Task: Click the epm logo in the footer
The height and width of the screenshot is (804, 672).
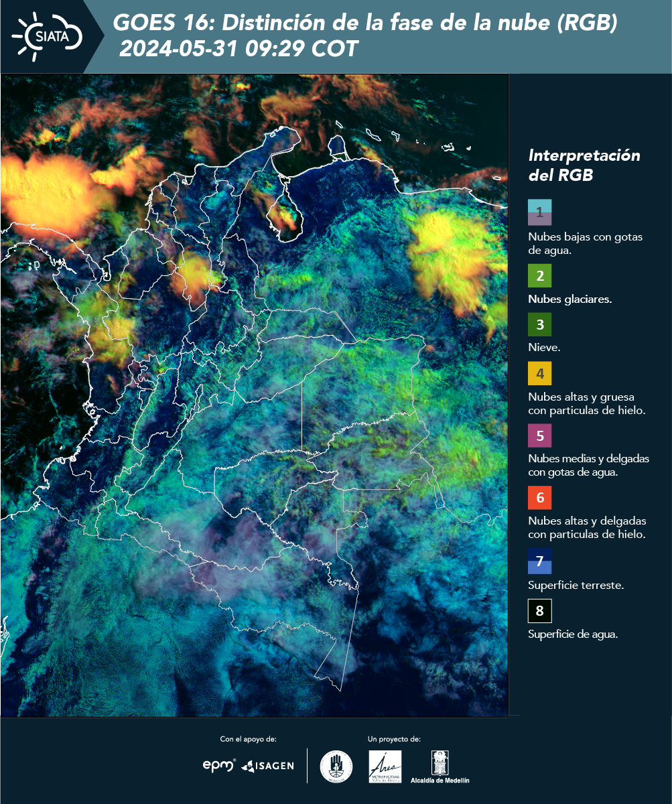Action: pyautogui.click(x=219, y=764)
